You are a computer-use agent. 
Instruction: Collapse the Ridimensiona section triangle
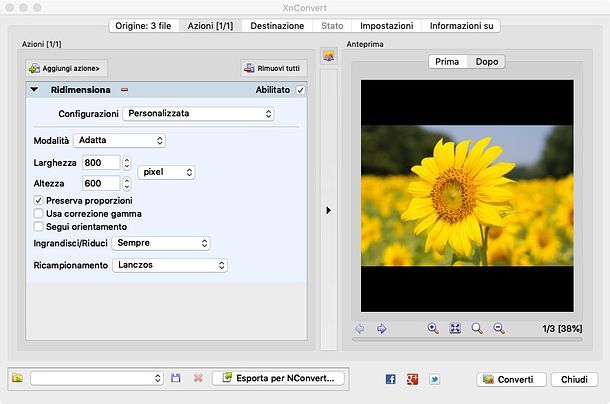click(34, 90)
